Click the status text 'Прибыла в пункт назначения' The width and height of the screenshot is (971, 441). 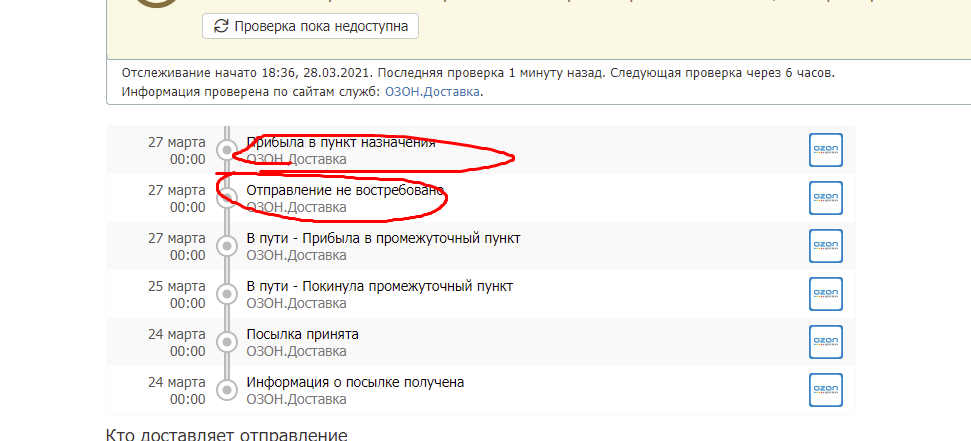click(x=341, y=142)
